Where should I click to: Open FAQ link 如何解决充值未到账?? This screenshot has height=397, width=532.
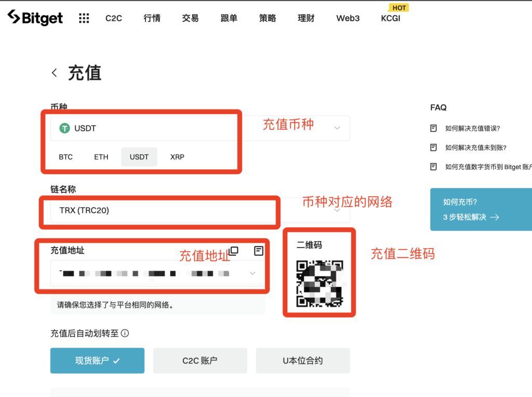pyautogui.click(x=476, y=147)
